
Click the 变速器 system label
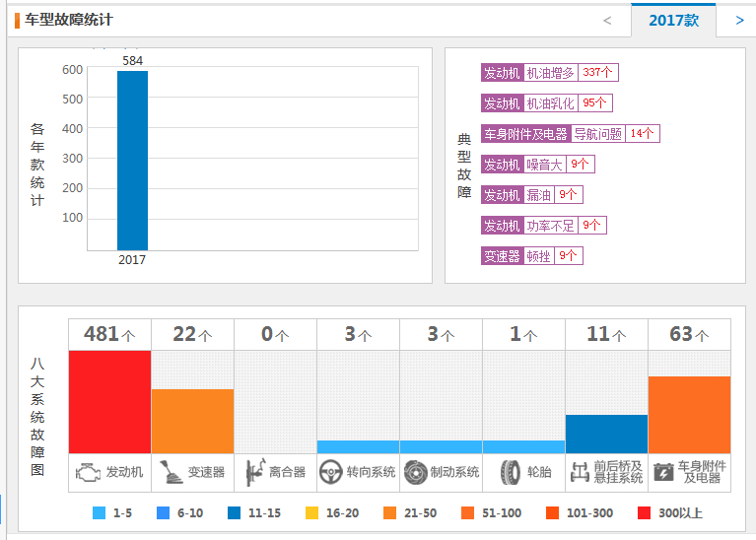click(x=206, y=472)
